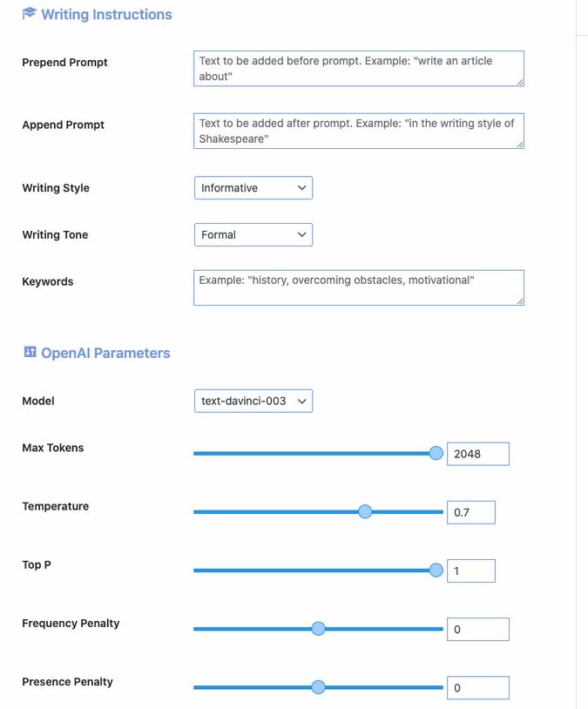Image resolution: width=588 pixels, height=709 pixels.
Task: Click the Keywords textarea resize handle
Action: (x=520, y=301)
